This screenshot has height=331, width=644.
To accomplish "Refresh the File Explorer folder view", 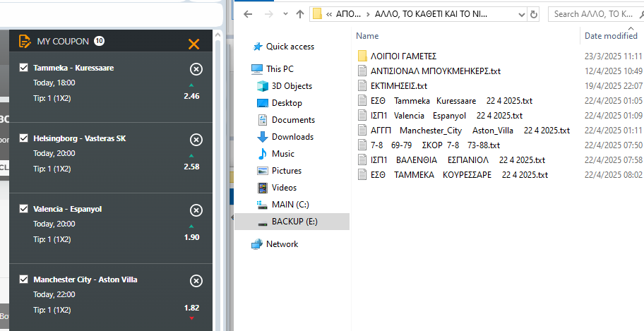I will (x=534, y=14).
